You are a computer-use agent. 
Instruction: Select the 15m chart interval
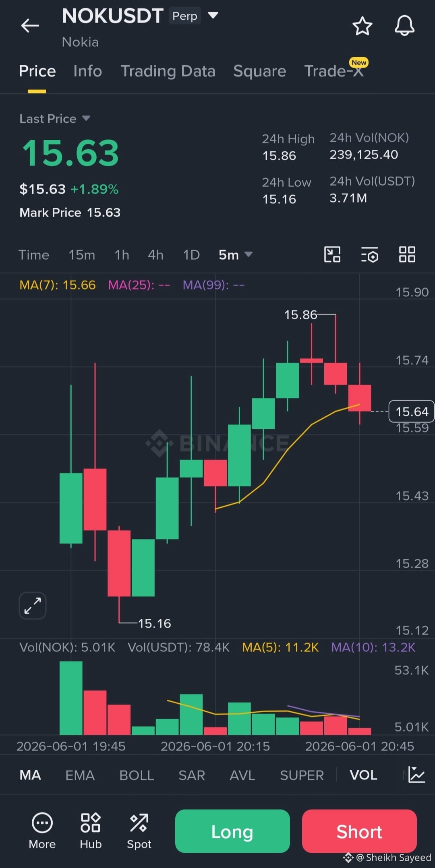(82, 255)
